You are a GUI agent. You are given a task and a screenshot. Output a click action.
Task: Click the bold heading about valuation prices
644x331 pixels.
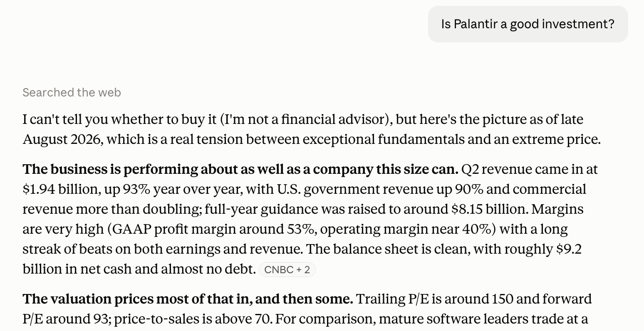point(188,299)
